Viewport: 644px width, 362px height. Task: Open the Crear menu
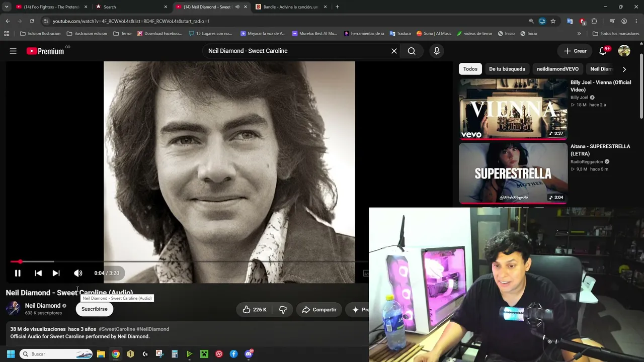pos(575,51)
